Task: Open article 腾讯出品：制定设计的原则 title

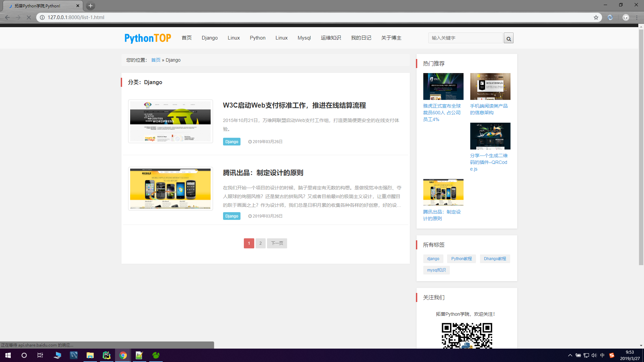Action: pos(263,173)
